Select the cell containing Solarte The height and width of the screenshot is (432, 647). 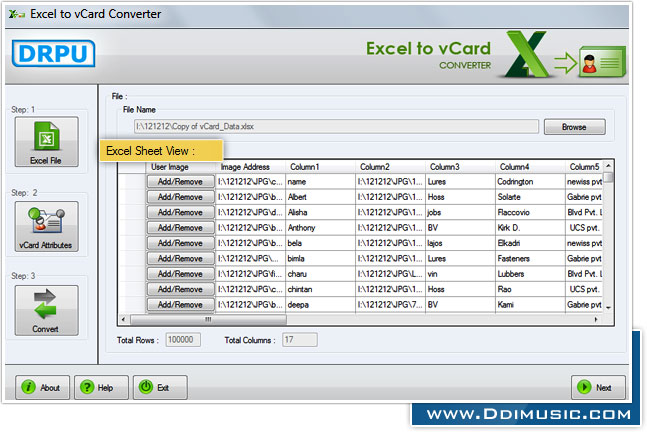point(530,197)
